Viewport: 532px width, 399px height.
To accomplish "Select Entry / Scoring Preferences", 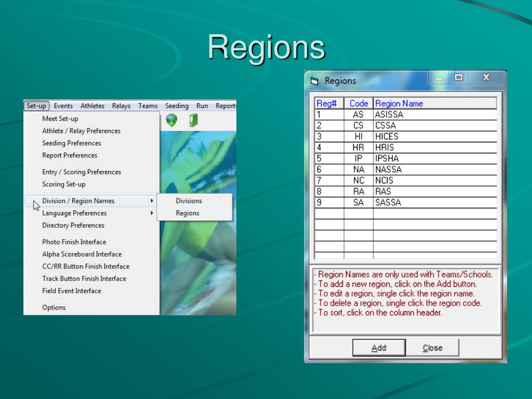I will tap(82, 172).
